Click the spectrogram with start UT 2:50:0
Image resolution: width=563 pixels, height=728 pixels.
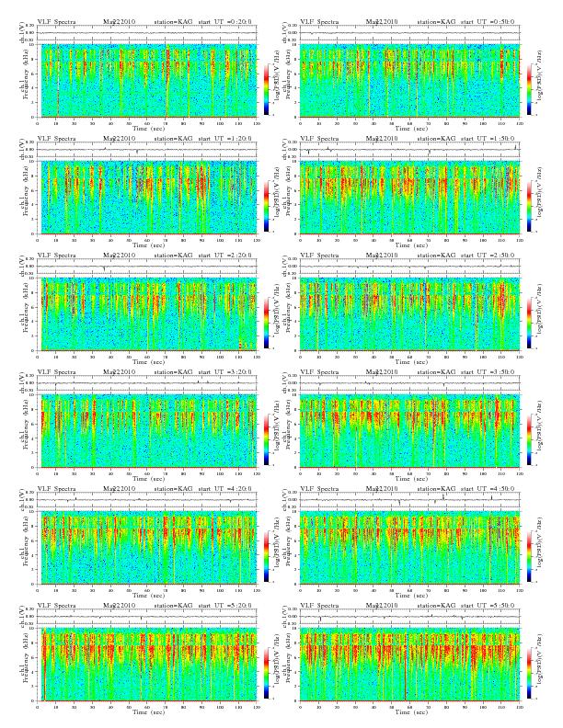click(409, 314)
